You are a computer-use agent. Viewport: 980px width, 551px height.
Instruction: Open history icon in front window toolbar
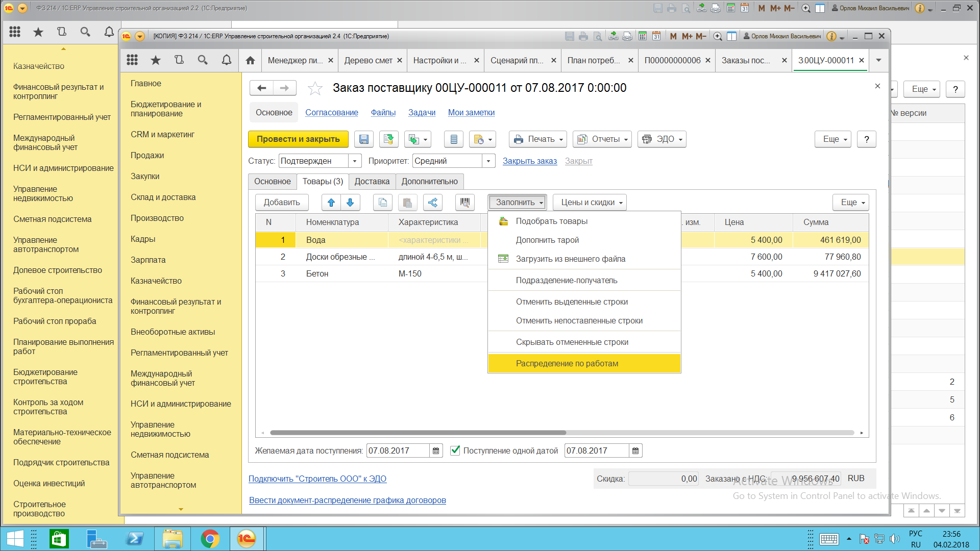point(179,60)
